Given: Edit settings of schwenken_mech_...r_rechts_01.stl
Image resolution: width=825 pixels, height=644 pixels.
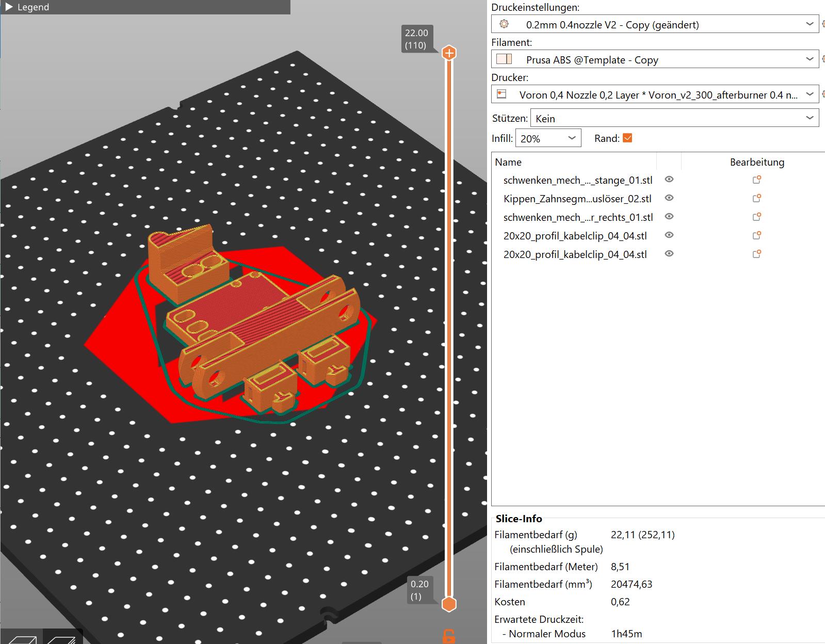Looking at the screenshot, I should pos(757,217).
